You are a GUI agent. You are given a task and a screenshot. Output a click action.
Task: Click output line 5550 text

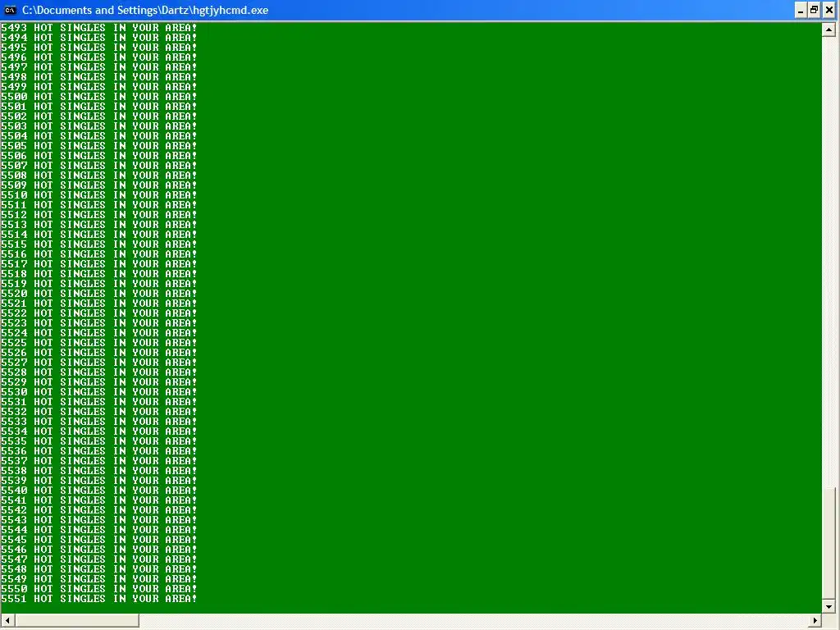coord(98,589)
